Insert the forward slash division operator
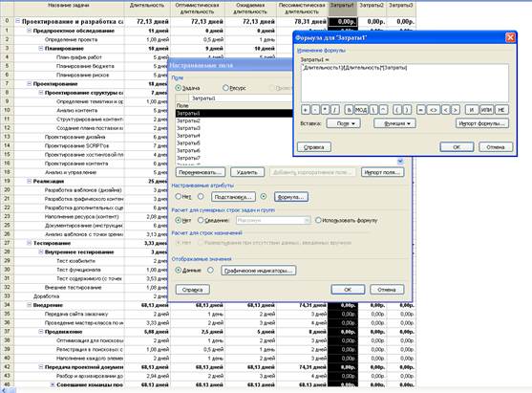532x393 pixels. (335, 110)
